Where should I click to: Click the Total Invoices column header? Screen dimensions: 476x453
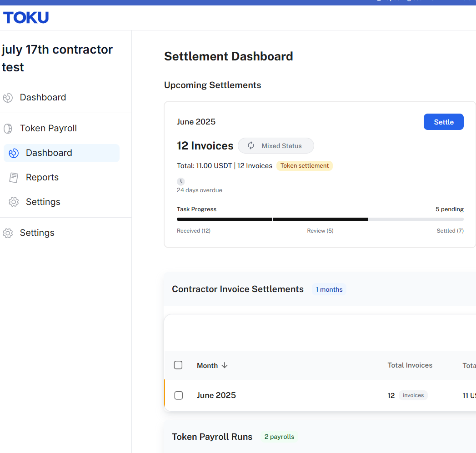[x=410, y=365]
